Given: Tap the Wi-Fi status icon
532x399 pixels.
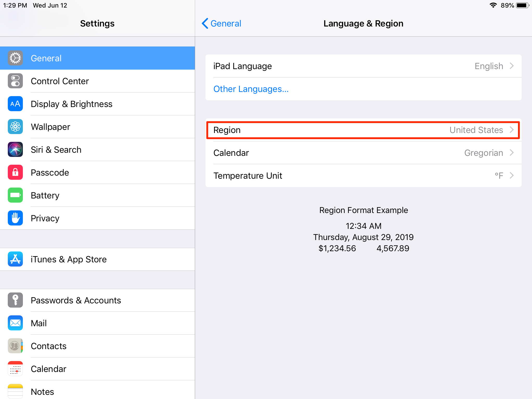Looking at the screenshot, I should (493, 5).
